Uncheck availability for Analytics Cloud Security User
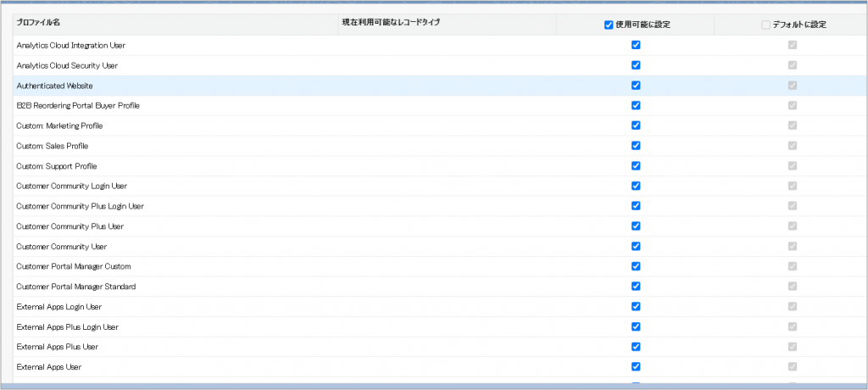 pos(636,65)
